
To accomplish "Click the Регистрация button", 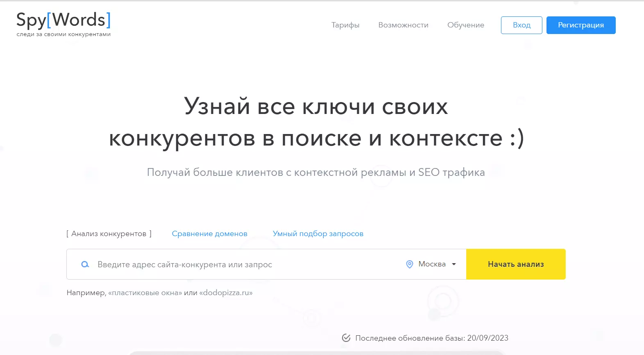I will [x=581, y=25].
